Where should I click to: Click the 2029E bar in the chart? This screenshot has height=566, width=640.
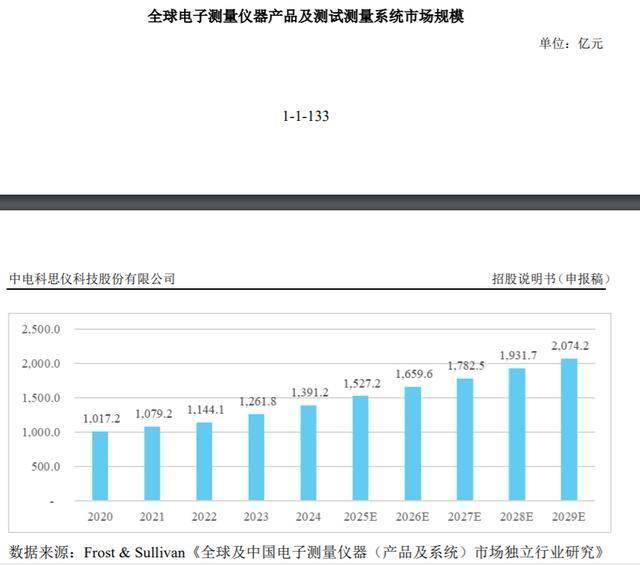569,430
